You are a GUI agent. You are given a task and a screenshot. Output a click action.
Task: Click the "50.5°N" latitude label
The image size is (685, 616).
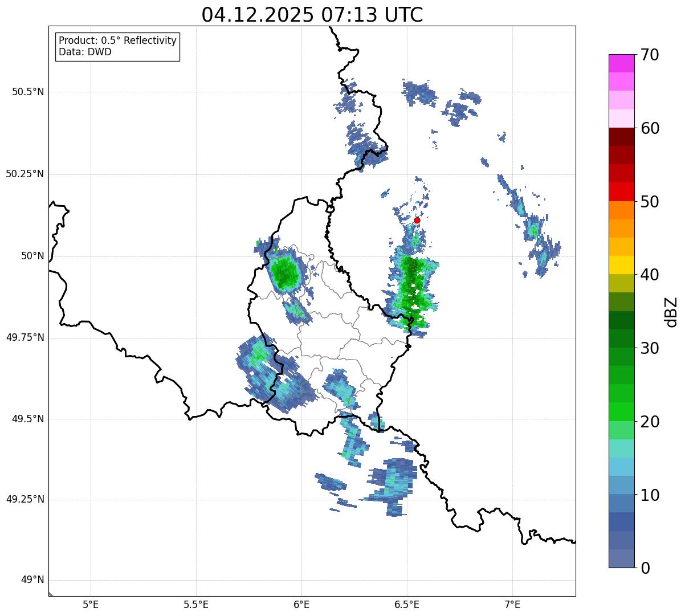coord(28,92)
